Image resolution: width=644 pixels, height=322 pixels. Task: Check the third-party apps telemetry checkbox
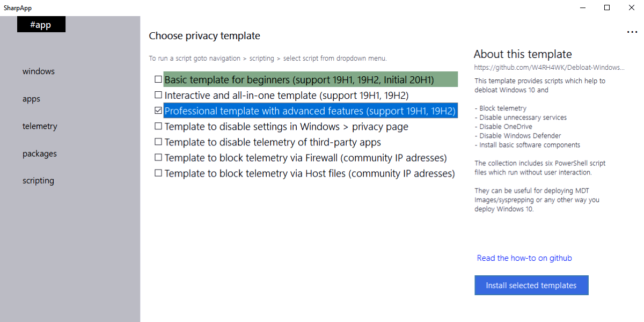click(158, 142)
